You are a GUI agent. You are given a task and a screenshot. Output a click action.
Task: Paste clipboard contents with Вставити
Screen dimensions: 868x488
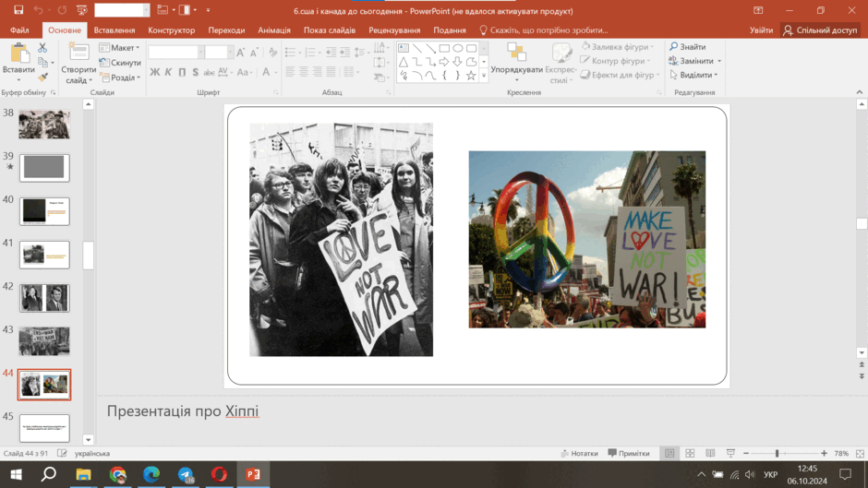click(x=18, y=63)
